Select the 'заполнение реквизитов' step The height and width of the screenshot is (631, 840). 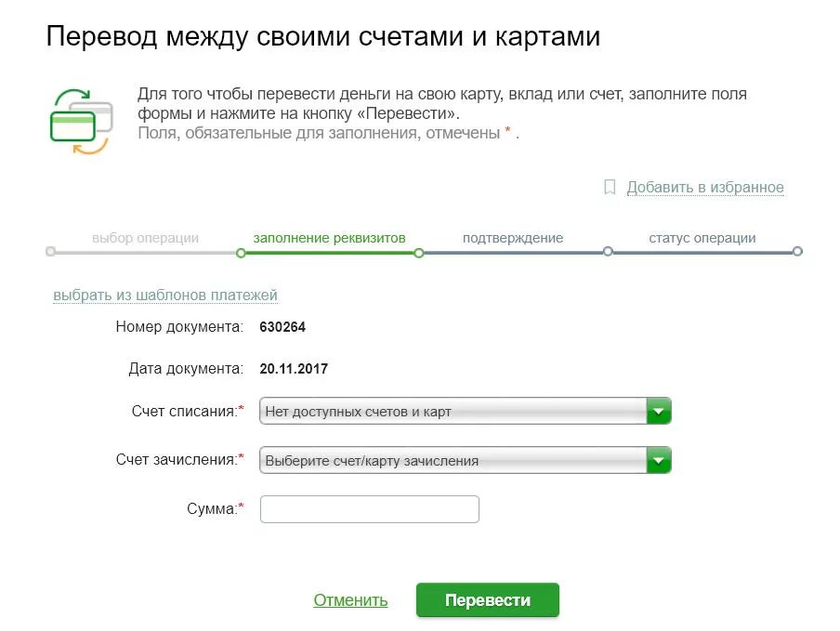coord(329,238)
